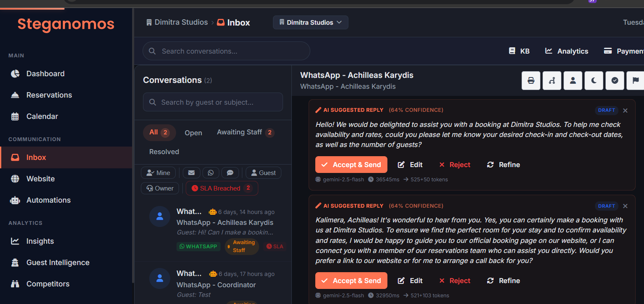This screenshot has height=304, width=644.
Task: Click the flag conversation icon button
Action: pyautogui.click(x=635, y=80)
